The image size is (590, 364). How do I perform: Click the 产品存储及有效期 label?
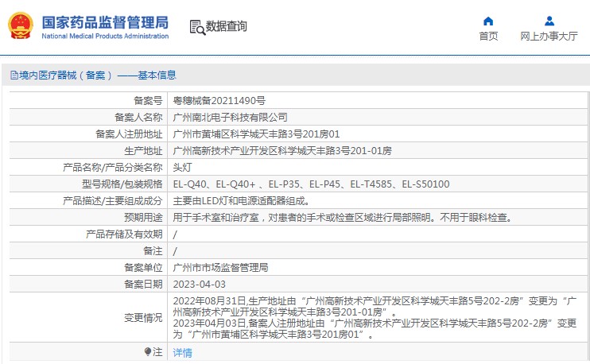[x=124, y=234]
